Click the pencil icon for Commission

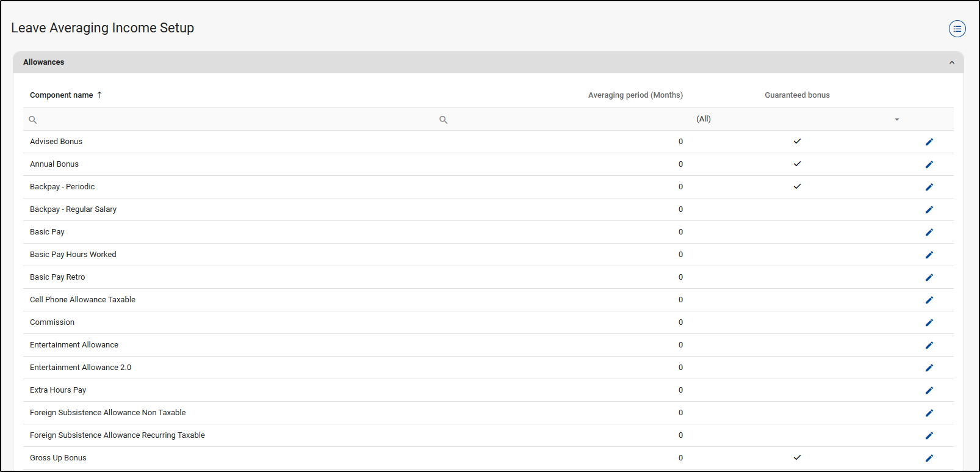(929, 322)
